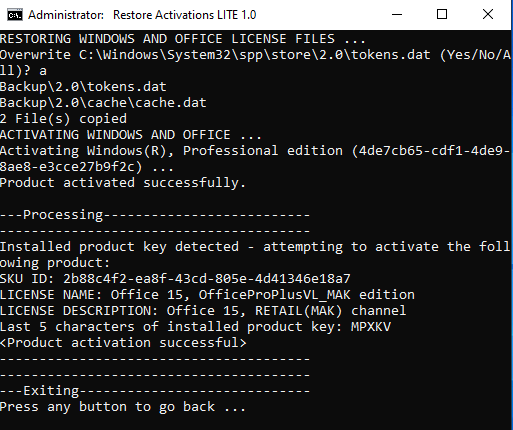Open the command prompt system menu icon

coord(15,15)
